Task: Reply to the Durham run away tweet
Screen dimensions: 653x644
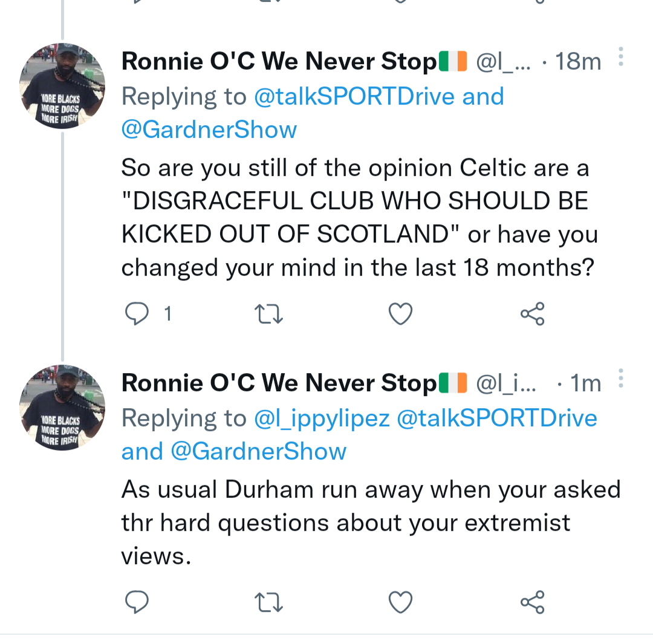Action: coord(137,602)
